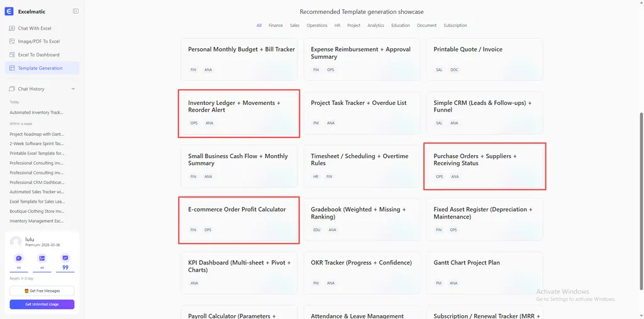The height and width of the screenshot is (319, 644).
Task: Click the Image/PDF To Excel icon
Action: (x=12, y=41)
